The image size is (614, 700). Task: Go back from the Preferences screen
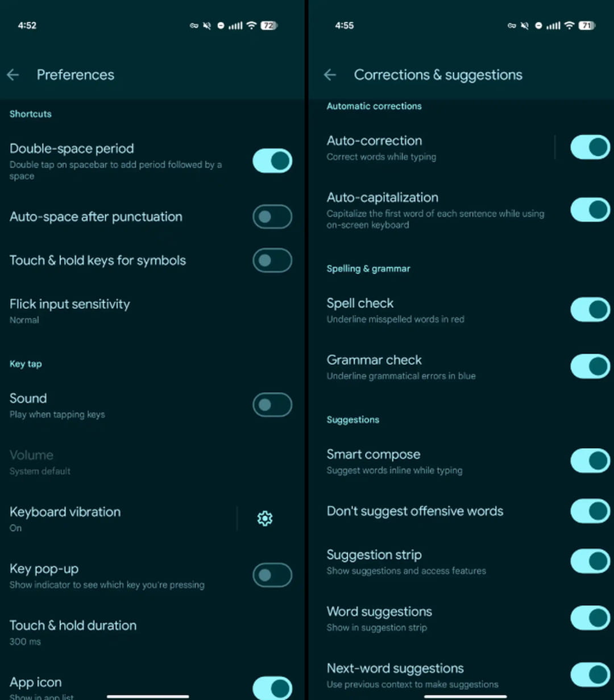tap(13, 75)
